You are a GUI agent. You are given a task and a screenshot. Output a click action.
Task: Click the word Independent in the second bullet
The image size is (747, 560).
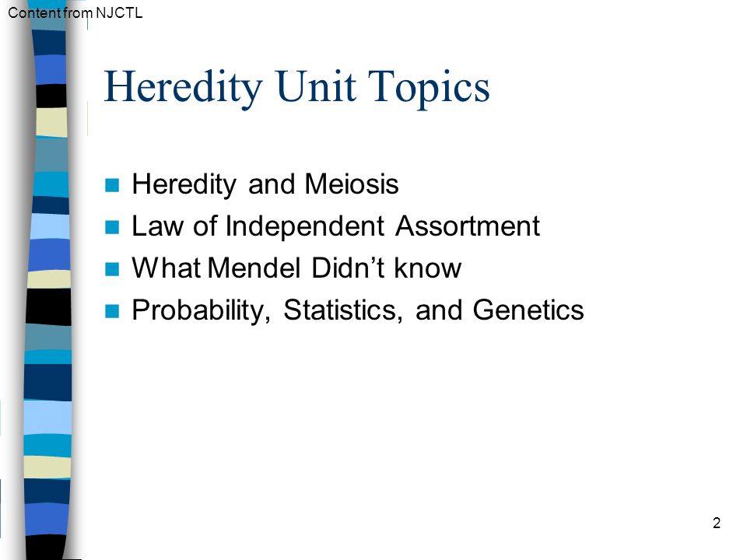coord(304,226)
